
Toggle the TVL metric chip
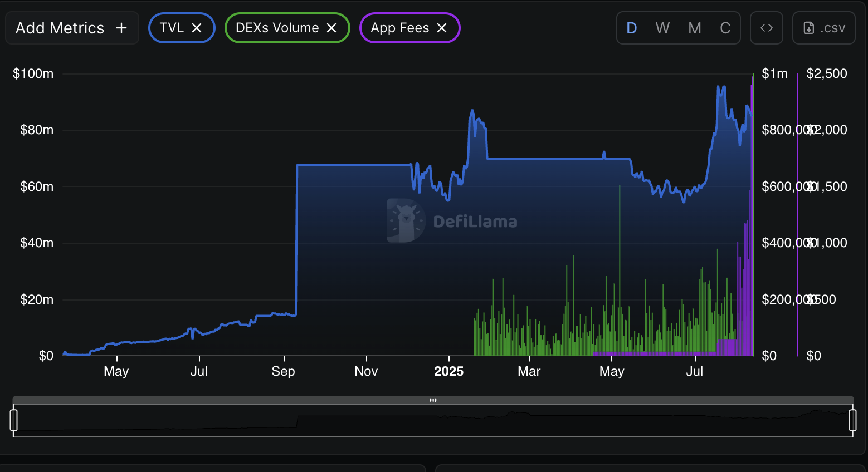[172, 28]
